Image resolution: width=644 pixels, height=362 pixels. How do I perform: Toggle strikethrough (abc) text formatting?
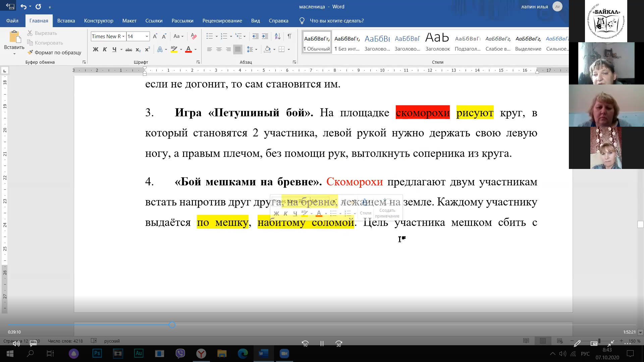tap(128, 50)
